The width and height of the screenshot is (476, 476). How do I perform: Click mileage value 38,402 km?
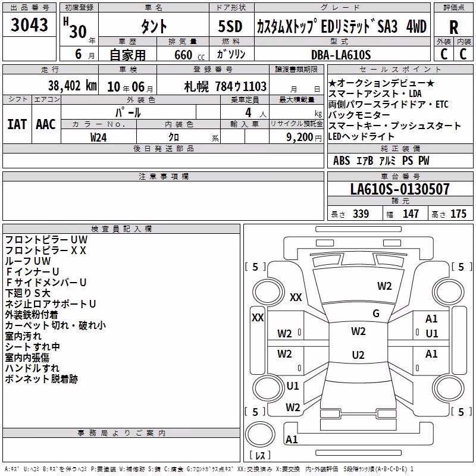click(x=72, y=86)
